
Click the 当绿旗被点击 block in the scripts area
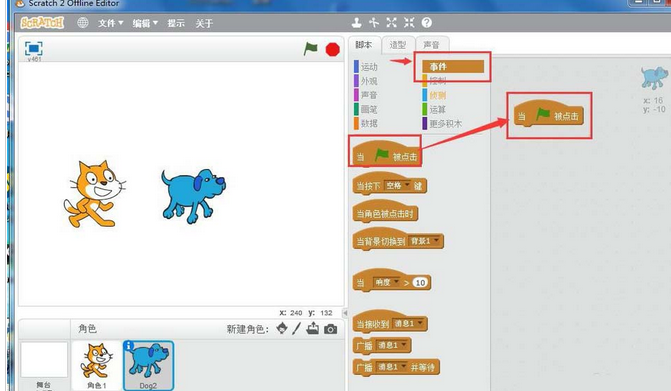pyautogui.click(x=549, y=114)
